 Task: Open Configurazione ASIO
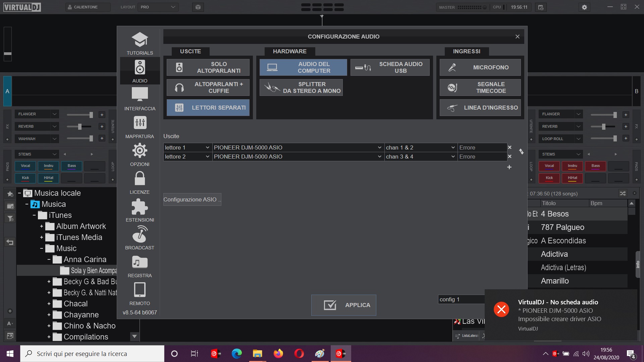192,199
